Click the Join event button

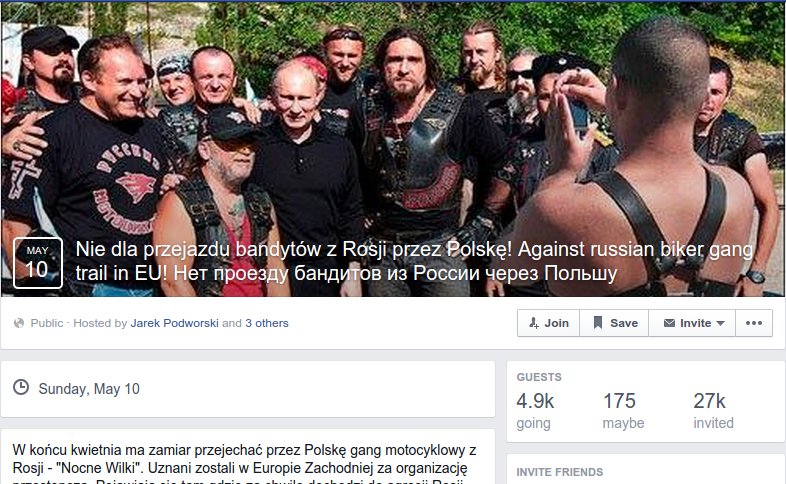548,323
